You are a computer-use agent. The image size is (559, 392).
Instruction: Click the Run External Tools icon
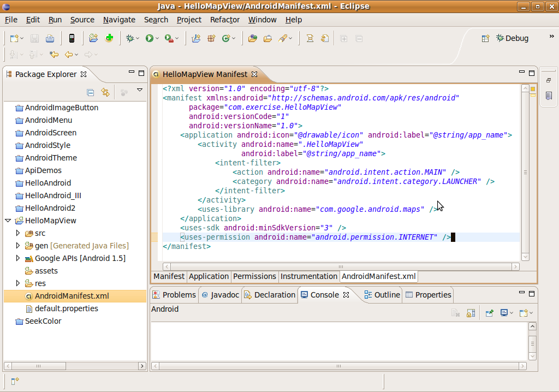169,39
